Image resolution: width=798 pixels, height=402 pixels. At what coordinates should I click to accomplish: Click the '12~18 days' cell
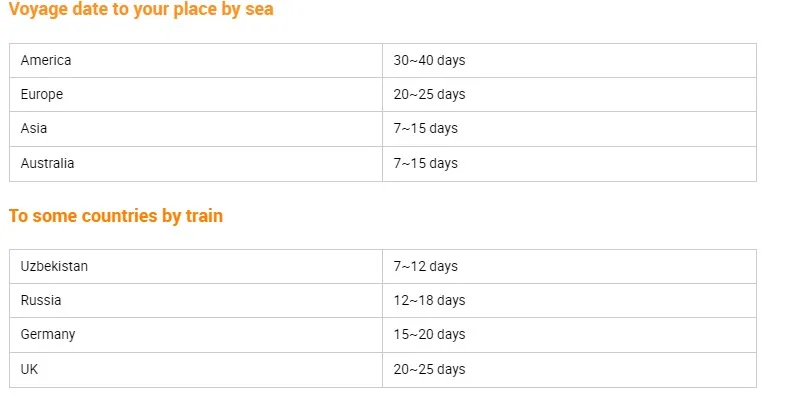tap(429, 300)
